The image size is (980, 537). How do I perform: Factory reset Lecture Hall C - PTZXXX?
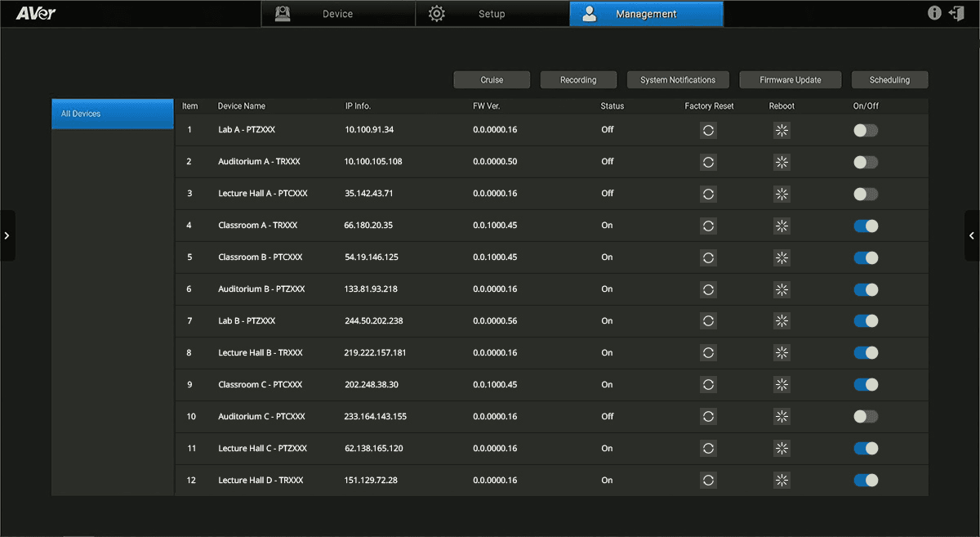click(709, 449)
